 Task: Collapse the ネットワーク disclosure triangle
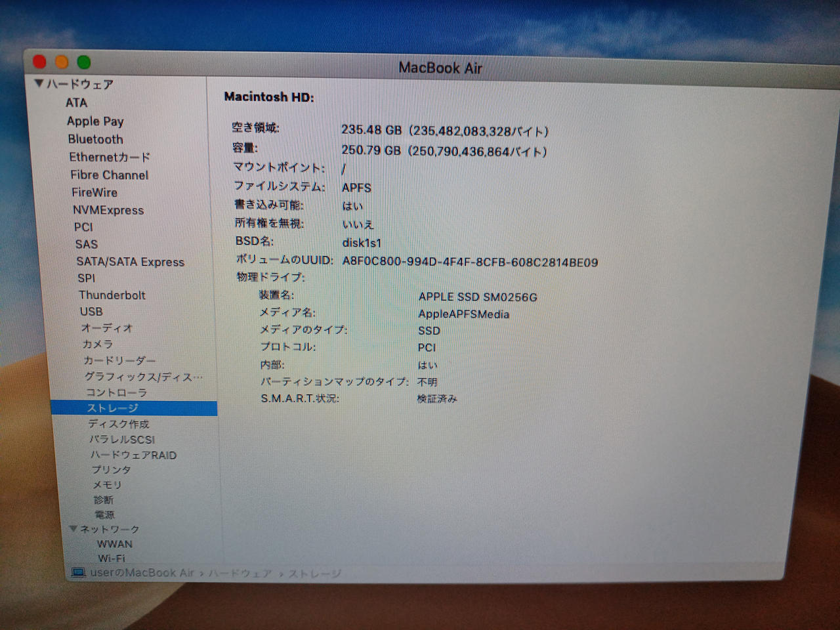pyautogui.click(x=73, y=528)
